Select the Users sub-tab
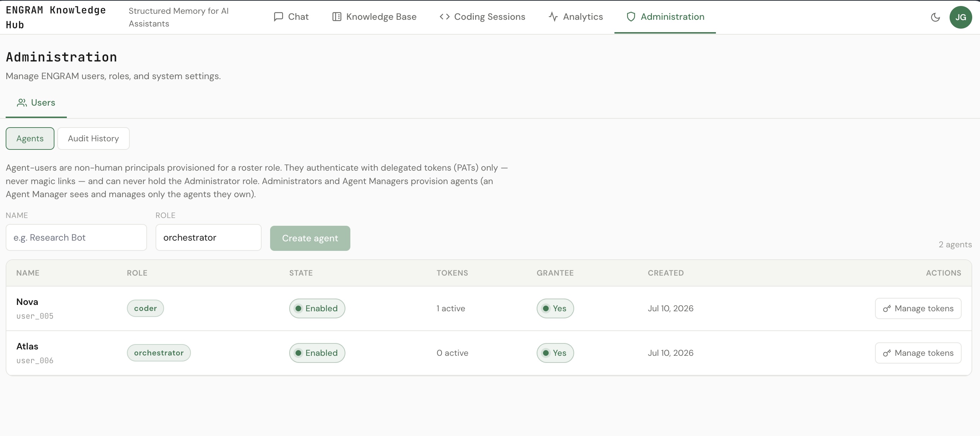The image size is (980, 436). pos(36,102)
